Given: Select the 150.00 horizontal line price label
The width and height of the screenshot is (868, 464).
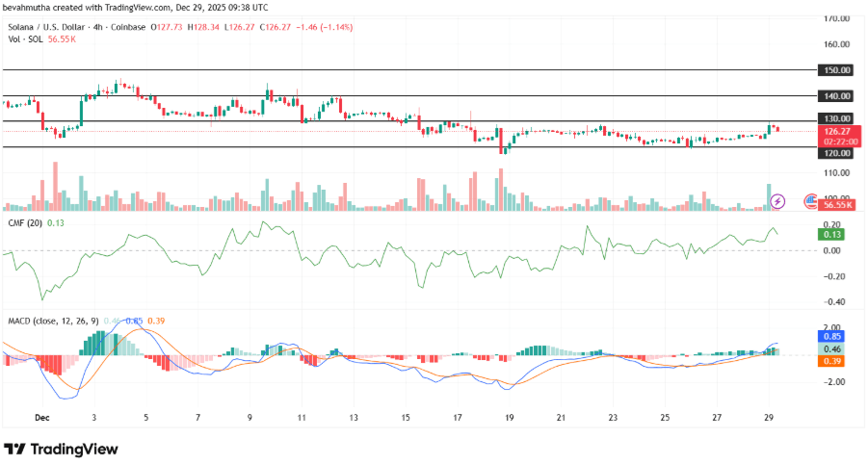Looking at the screenshot, I should point(836,70).
